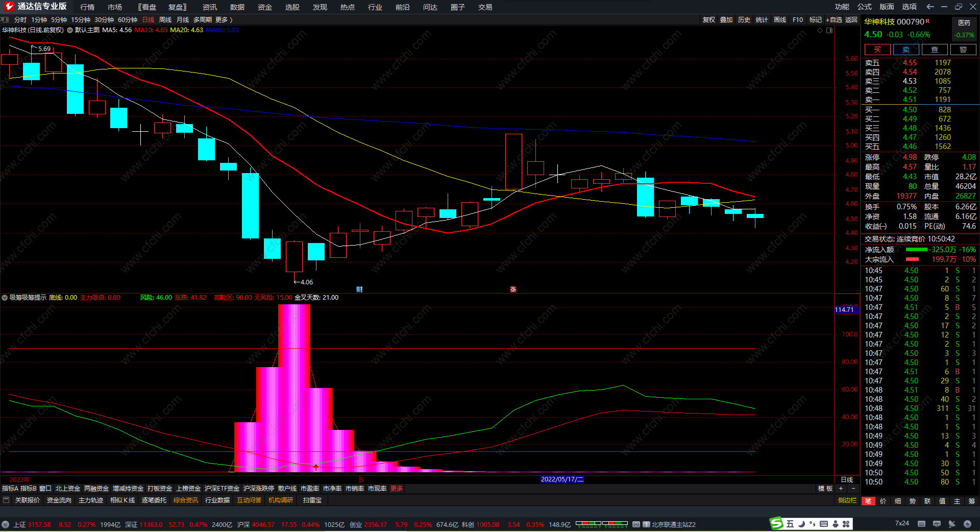This screenshot has height=532, width=980.
Task: Click the keyboard icon in status bar
Action: (x=921, y=524)
